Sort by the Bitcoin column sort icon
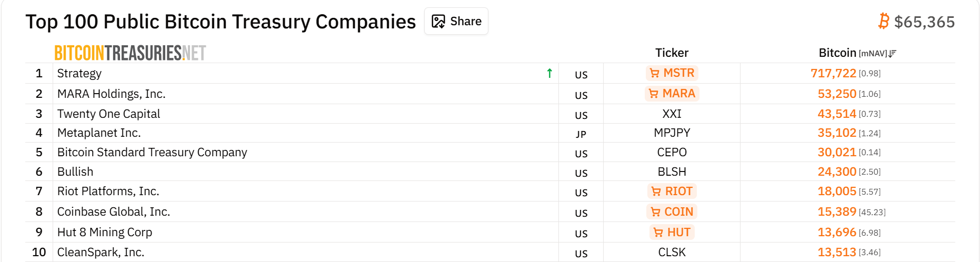This screenshot has width=980, height=262. coord(892,53)
